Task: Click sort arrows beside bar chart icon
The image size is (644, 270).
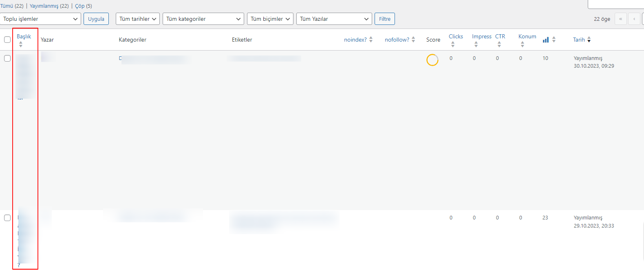Action: pos(554,40)
